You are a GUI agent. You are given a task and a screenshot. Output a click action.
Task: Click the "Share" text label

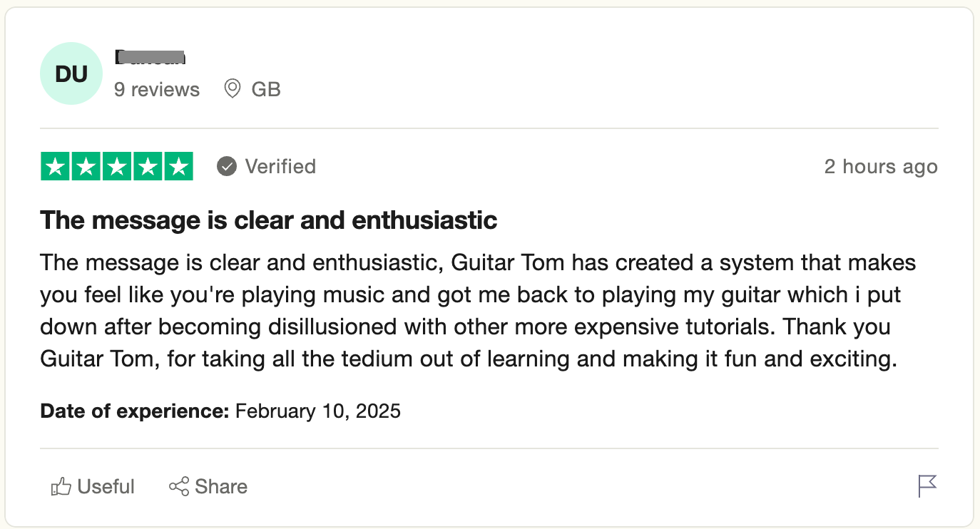tap(221, 487)
